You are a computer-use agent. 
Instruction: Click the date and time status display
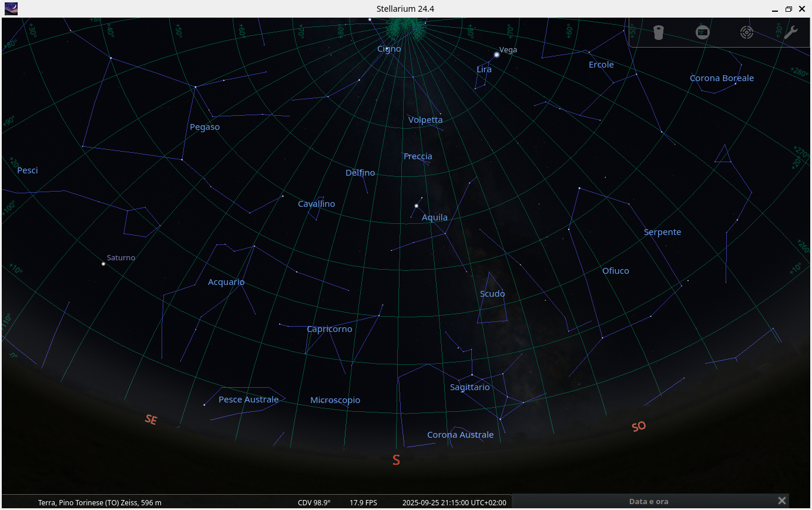(454, 502)
